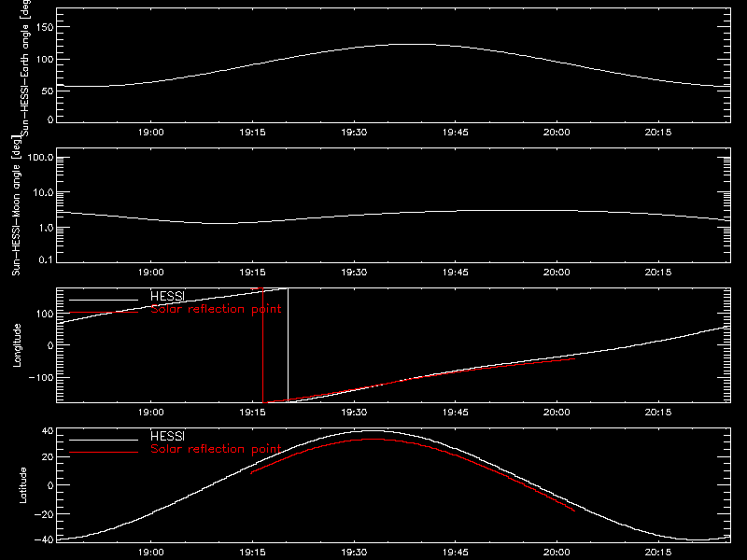Viewport: 747px width, 560px height.
Task: Click the white HESSI legend line in the Longitude plot
Action: point(104,300)
